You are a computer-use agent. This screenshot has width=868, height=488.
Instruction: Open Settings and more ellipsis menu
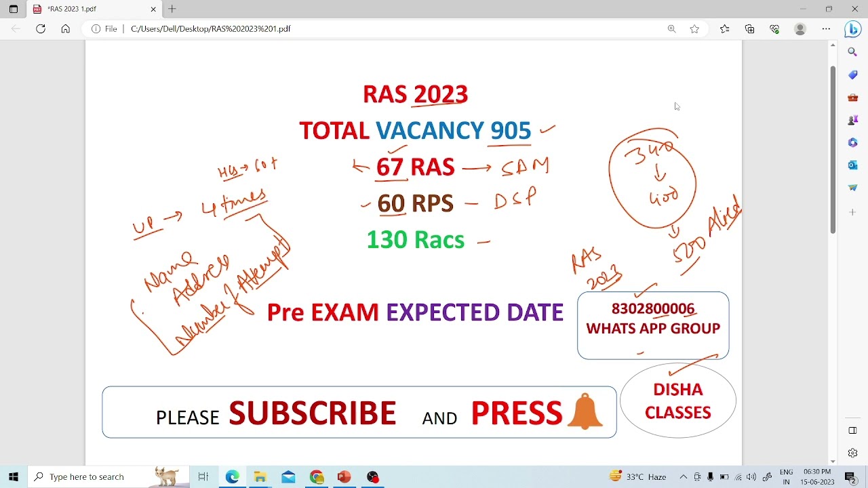coord(826,28)
